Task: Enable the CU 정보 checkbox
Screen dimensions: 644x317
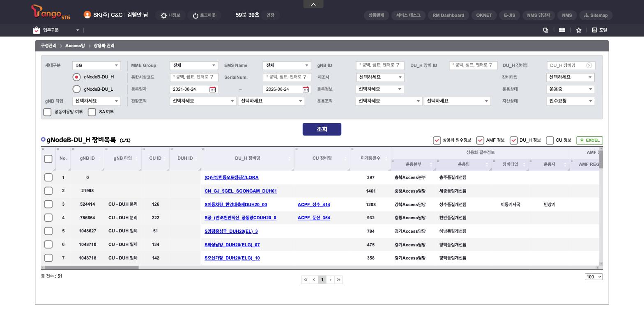Action: [x=550, y=140]
